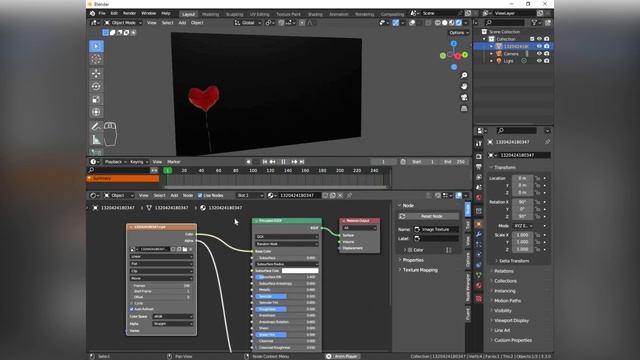
Task: Open the Render properties tab icon
Action: 479,157
